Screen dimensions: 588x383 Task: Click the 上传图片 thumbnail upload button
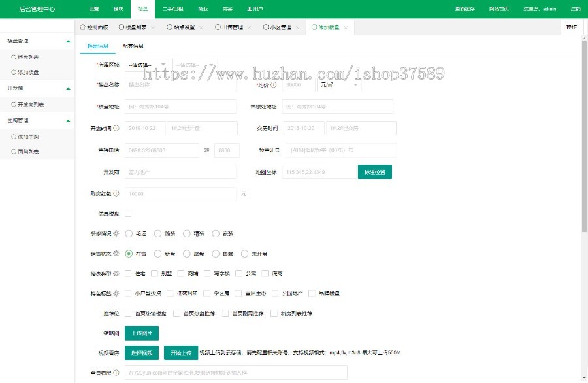(142, 333)
